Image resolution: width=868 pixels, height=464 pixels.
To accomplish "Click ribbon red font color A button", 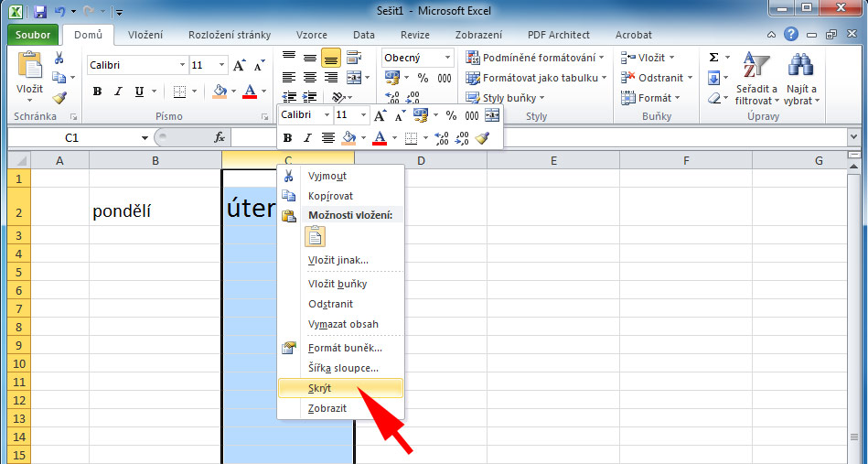I will (251, 92).
